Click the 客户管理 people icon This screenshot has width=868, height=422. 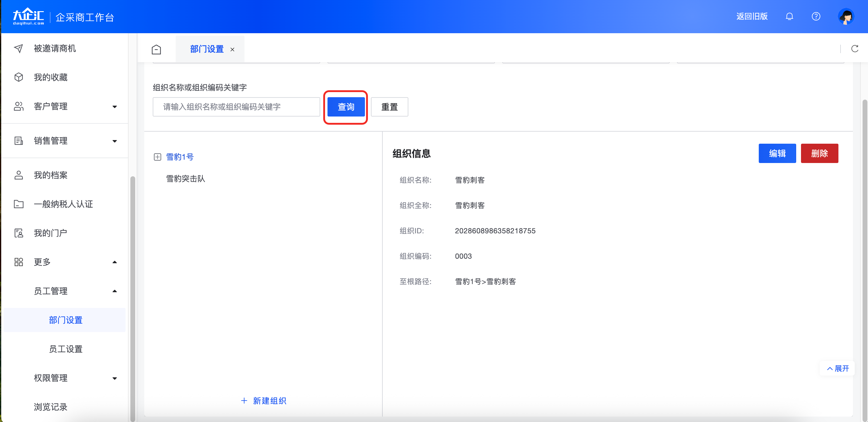tap(18, 106)
